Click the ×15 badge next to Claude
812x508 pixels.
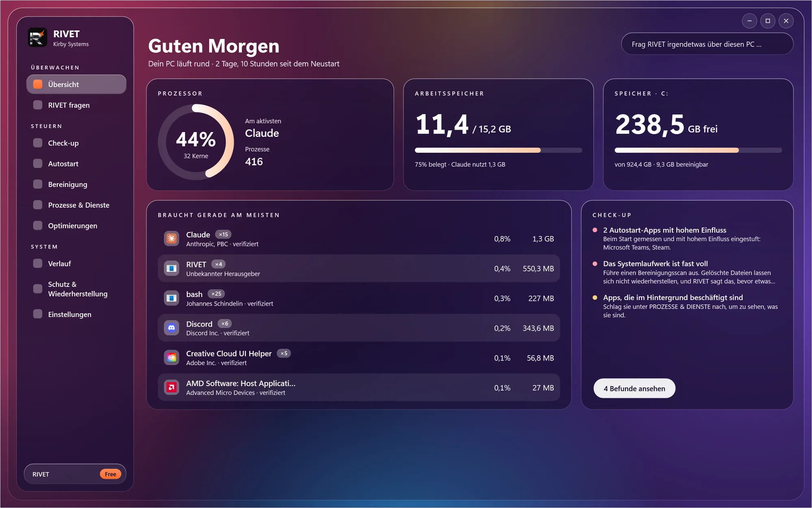(x=223, y=234)
